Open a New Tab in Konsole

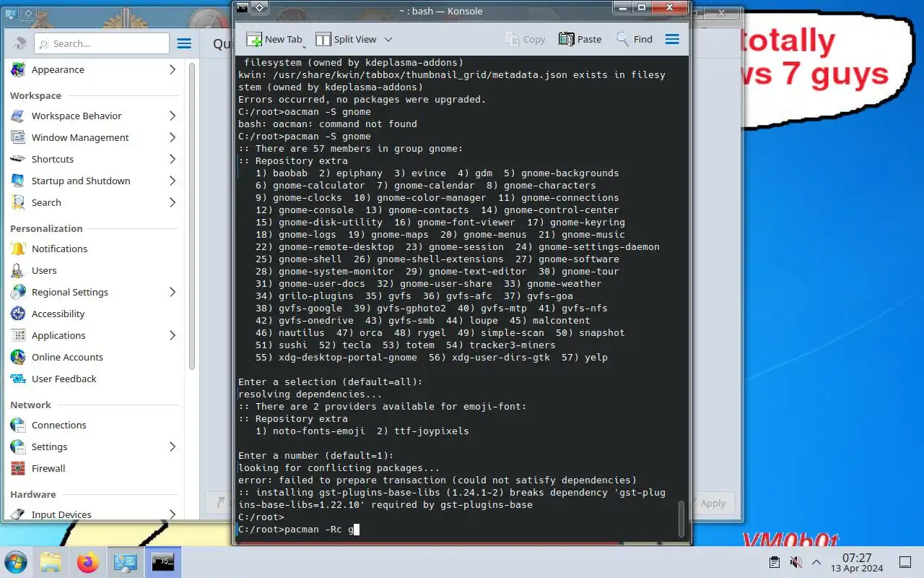pos(274,39)
